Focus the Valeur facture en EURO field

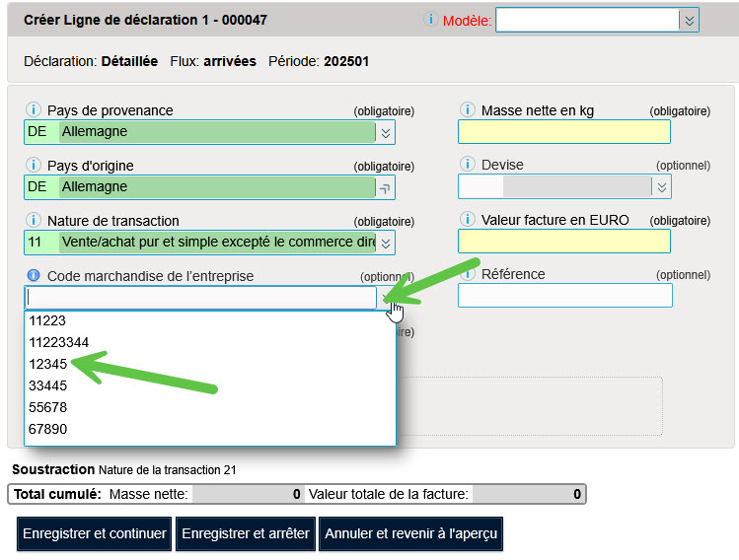click(564, 242)
